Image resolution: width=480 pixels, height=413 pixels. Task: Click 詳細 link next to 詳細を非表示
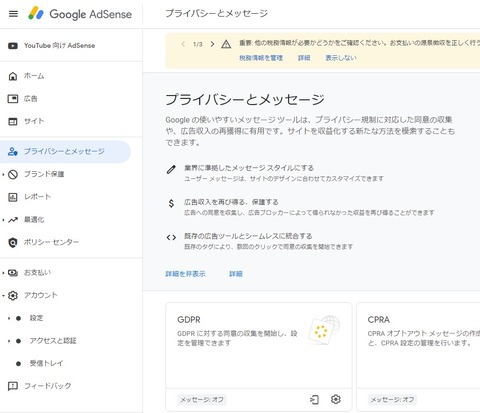click(x=236, y=274)
